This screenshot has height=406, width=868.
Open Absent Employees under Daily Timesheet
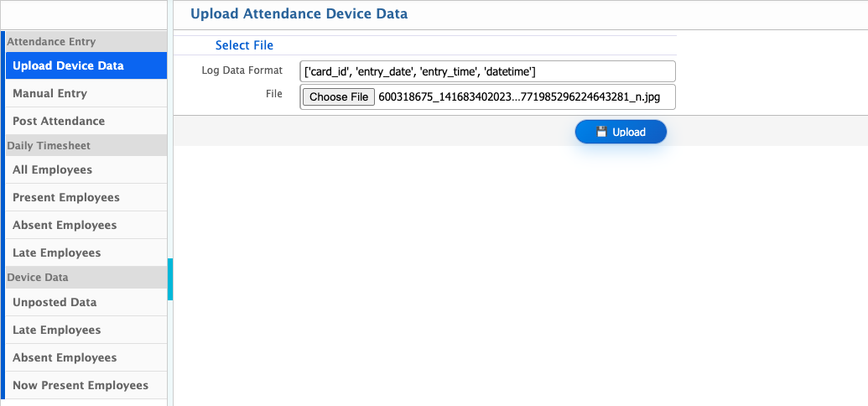65,225
